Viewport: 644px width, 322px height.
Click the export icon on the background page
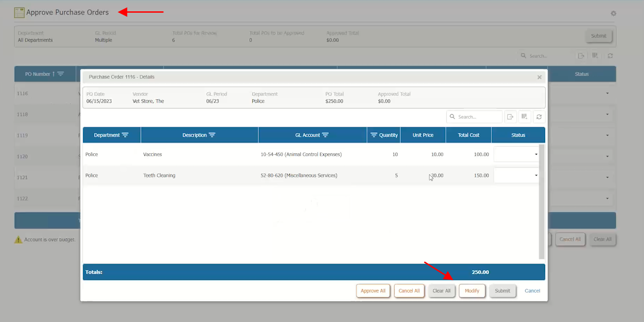pos(581,56)
